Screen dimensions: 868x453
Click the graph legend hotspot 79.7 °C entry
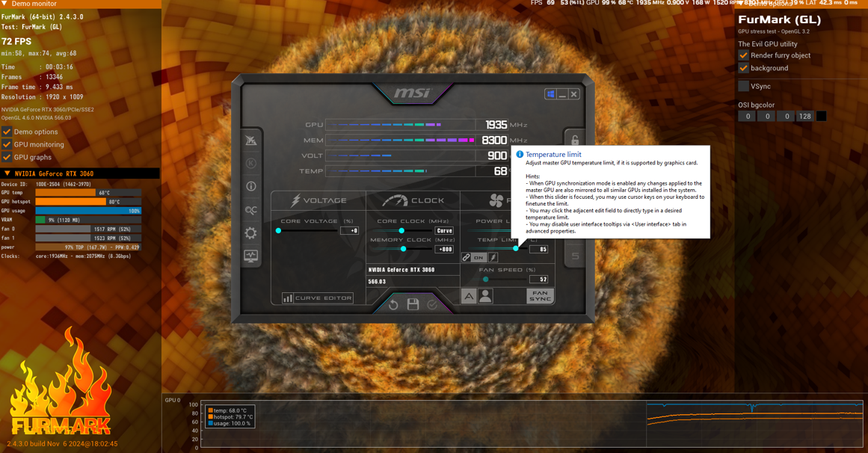click(230, 417)
